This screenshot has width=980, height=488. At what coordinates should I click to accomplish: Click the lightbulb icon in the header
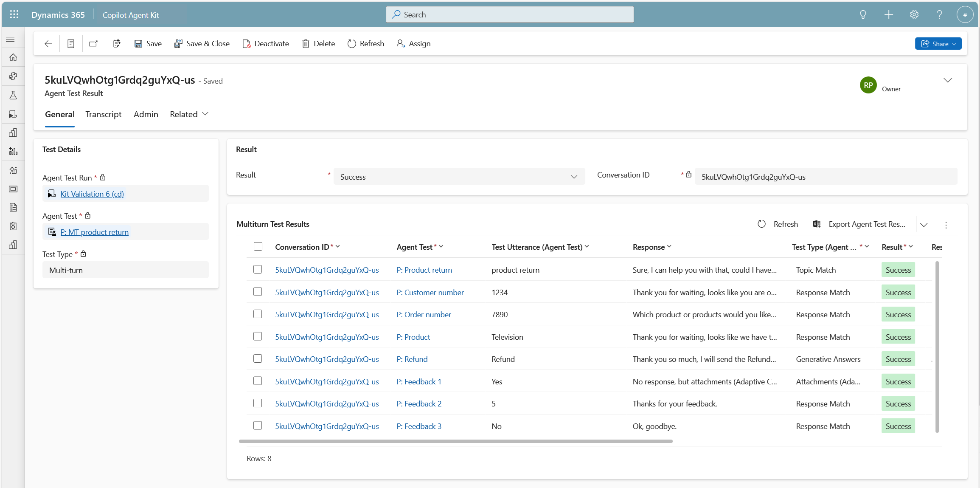[863, 14]
